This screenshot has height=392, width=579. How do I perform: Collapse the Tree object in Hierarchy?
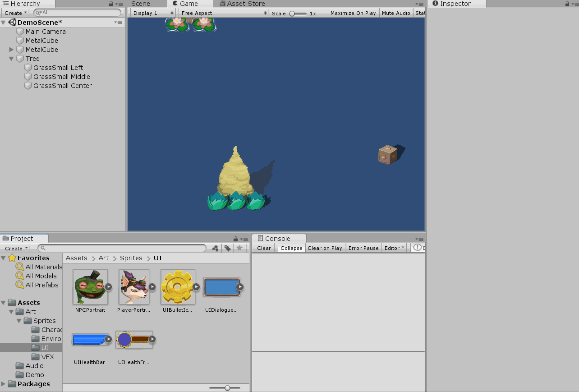pyautogui.click(x=11, y=59)
